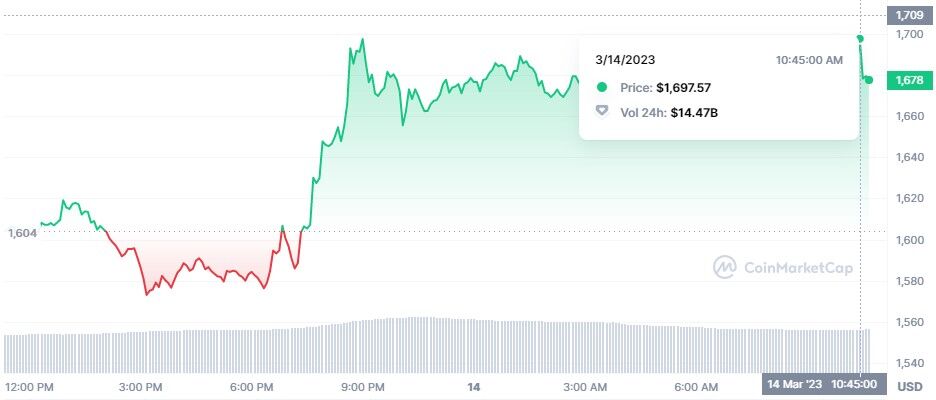936x400 pixels.
Task: Click the green 1,678 current price tag
Action: 909,80
